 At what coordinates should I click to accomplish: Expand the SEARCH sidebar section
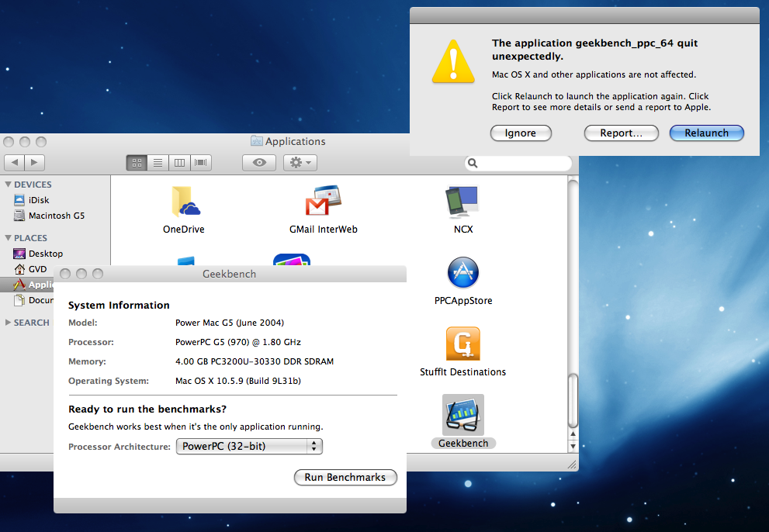click(8, 322)
